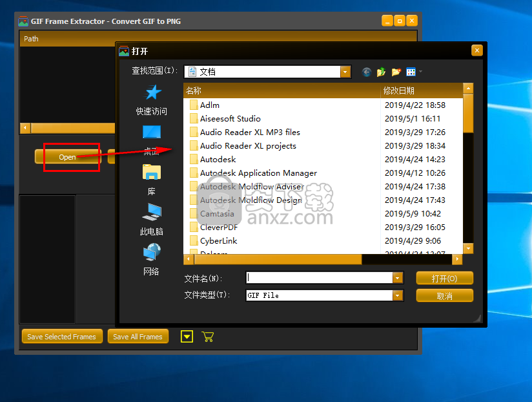
Task: Open the 文件类型 GIF File dropdown
Action: pos(396,295)
